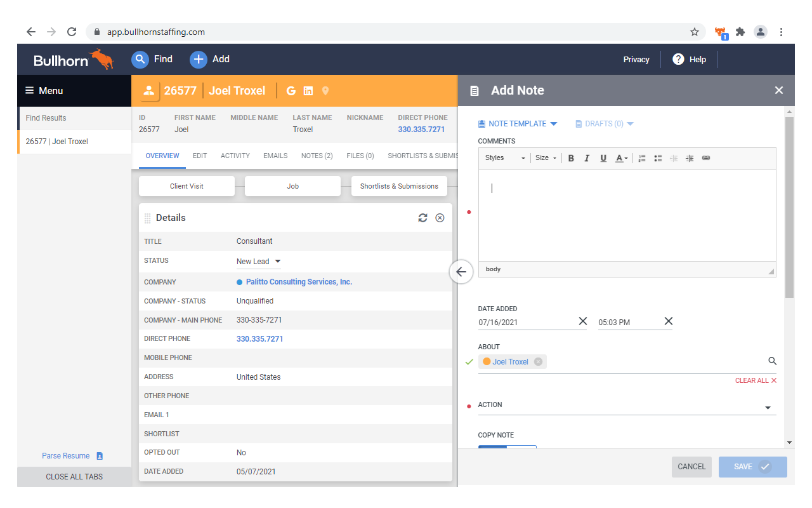Expand the Note Template dropdown
The height and width of the screenshot is (508, 812).
[x=518, y=124]
